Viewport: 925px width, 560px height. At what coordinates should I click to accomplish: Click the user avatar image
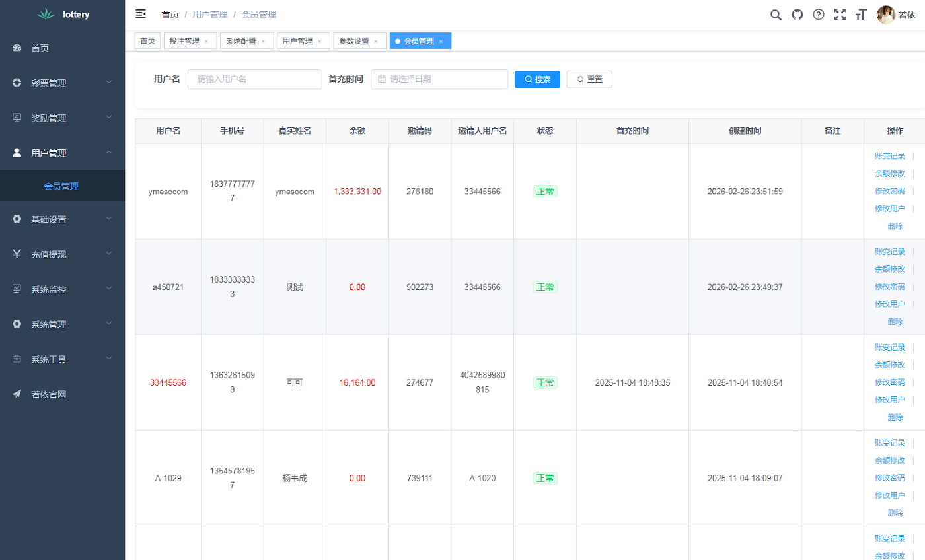tap(885, 15)
